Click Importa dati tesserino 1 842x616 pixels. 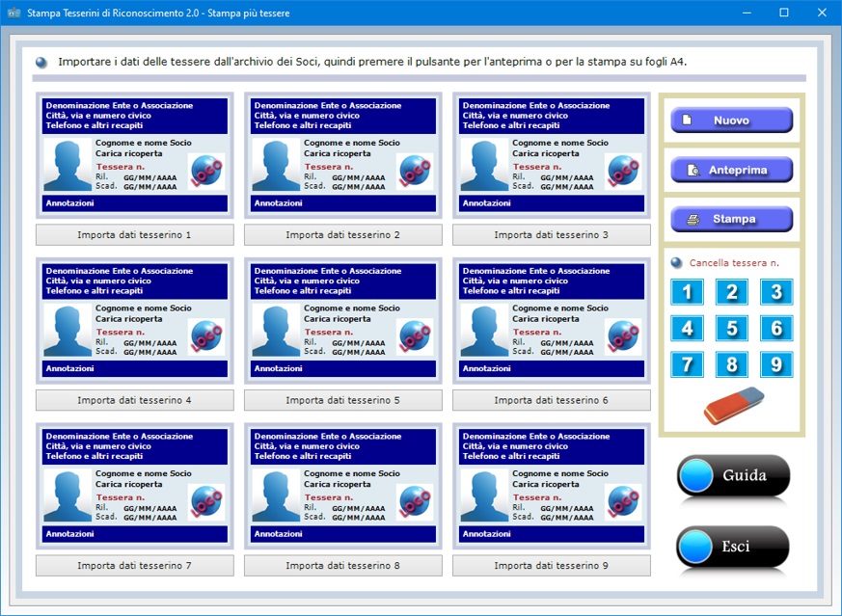pos(135,235)
